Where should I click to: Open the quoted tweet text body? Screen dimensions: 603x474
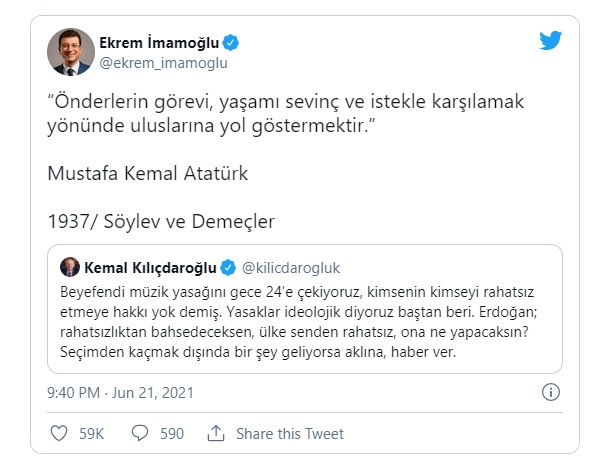click(x=298, y=322)
